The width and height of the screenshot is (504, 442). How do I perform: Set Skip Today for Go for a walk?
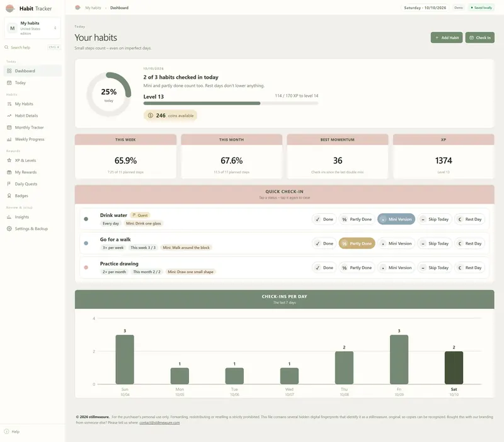click(435, 243)
